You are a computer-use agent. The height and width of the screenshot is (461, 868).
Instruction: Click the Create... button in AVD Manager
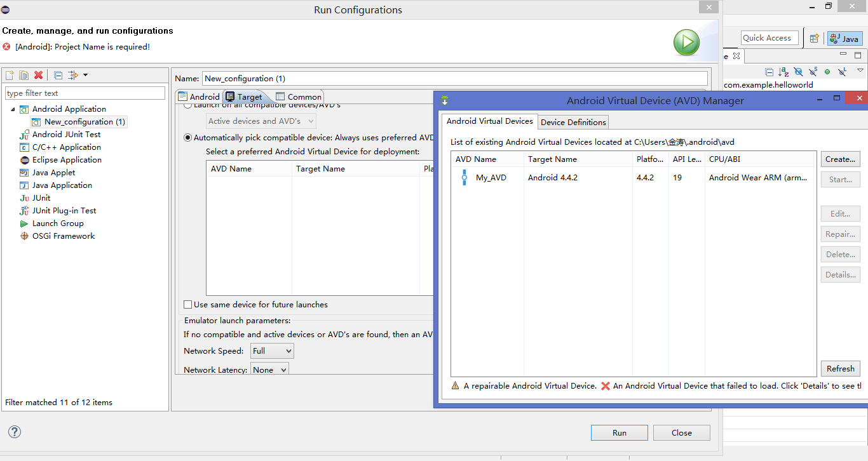pos(840,159)
